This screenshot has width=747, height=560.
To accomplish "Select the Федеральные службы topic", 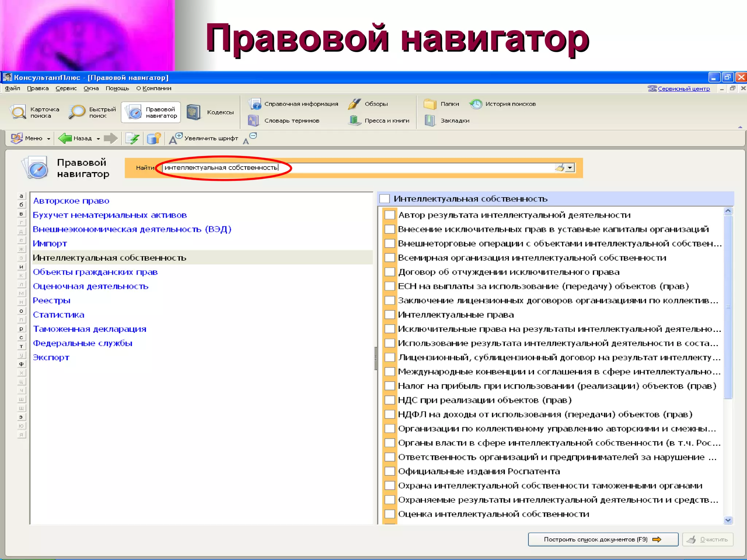I will coord(82,343).
